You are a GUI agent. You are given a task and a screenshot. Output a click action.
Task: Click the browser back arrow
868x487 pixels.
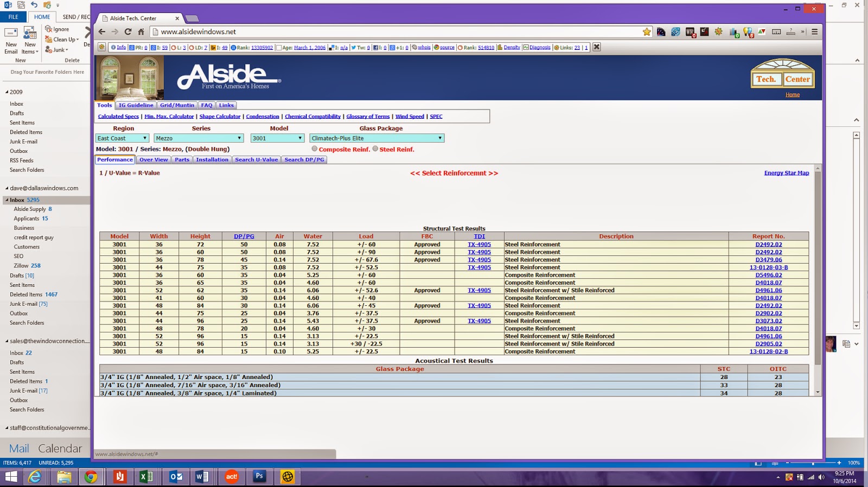(102, 31)
